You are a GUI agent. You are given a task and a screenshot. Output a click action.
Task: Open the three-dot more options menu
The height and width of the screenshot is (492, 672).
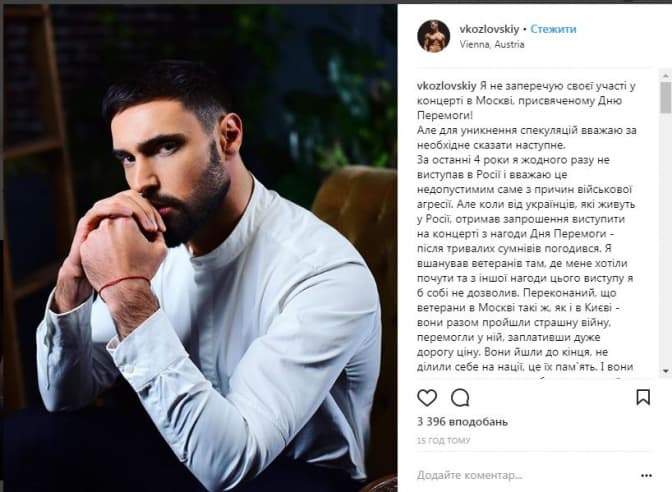tap(646, 476)
